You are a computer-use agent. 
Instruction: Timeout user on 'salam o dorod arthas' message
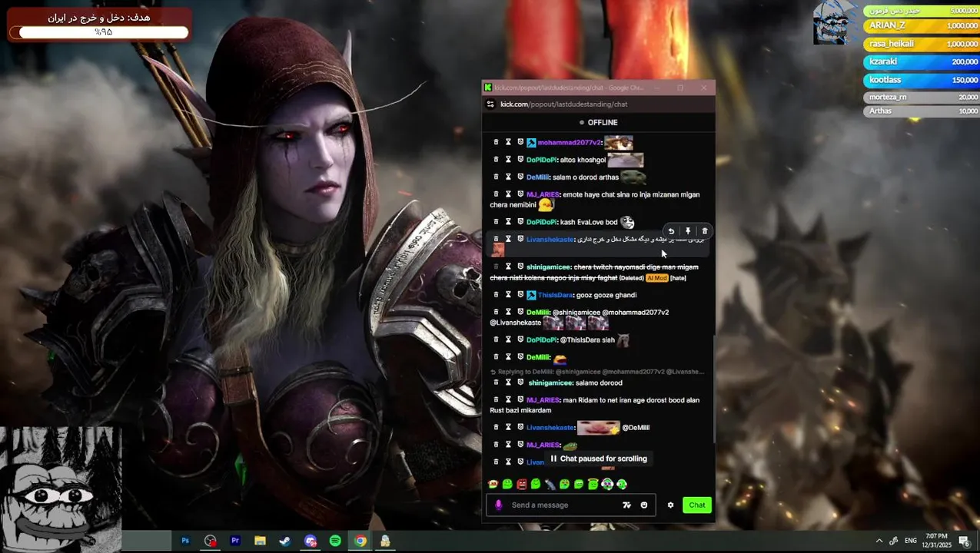pyautogui.click(x=508, y=177)
